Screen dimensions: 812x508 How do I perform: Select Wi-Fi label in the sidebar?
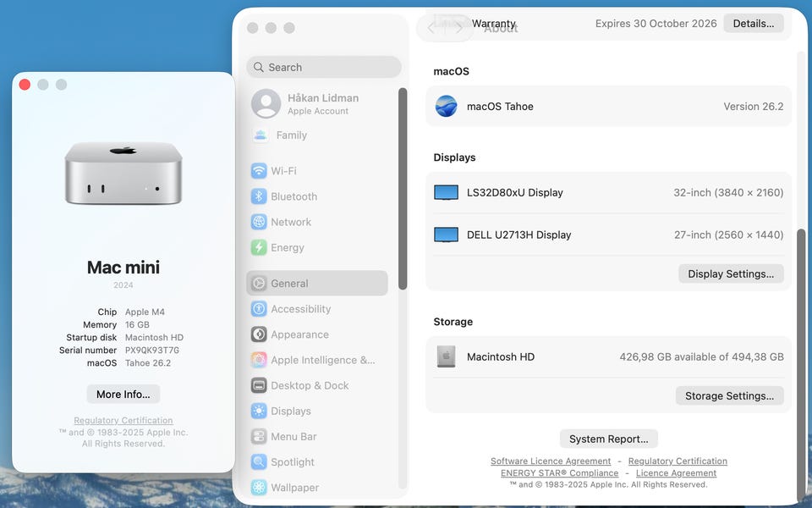point(284,171)
